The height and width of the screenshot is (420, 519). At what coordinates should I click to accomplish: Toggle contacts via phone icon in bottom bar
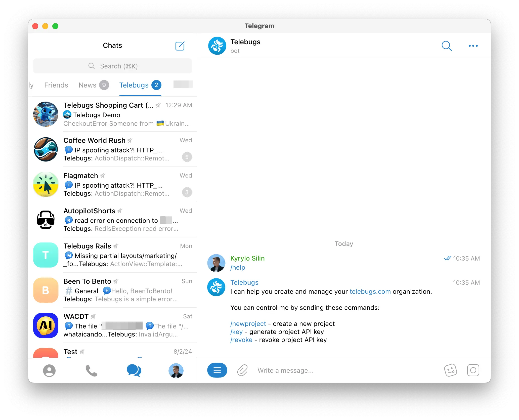(91, 370)
